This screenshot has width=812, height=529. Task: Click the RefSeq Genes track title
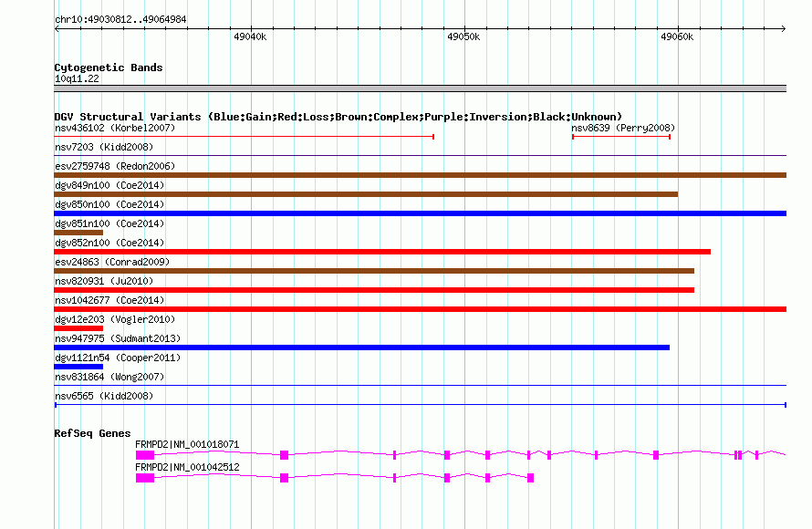pyautogui.click(x=92, y=433)
